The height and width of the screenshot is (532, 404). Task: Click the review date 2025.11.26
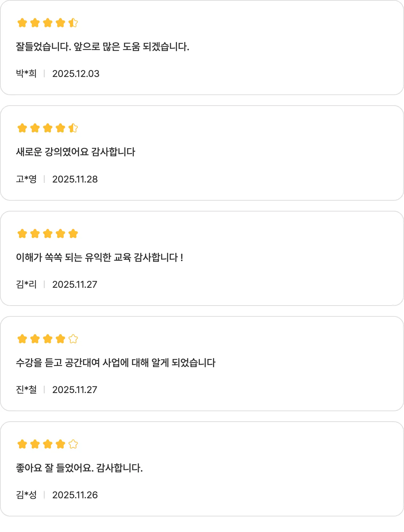coord(75,495)
